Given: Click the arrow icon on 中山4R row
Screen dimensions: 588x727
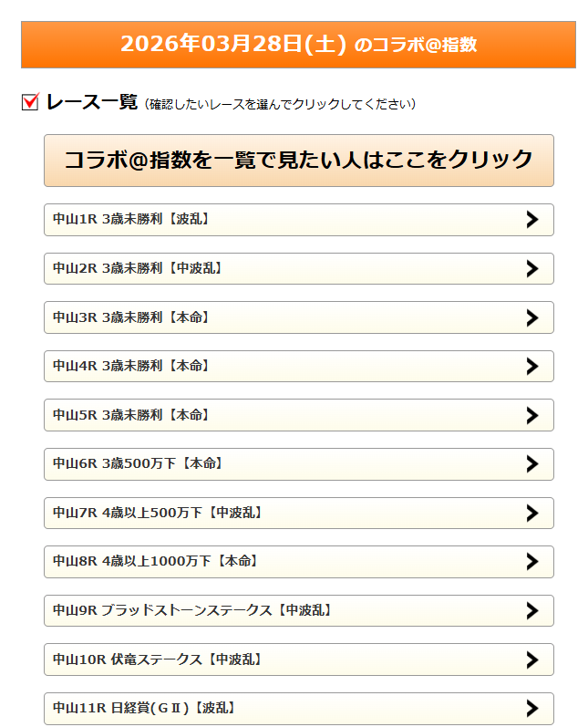Looking at the screenshot, I should [532, 366].
